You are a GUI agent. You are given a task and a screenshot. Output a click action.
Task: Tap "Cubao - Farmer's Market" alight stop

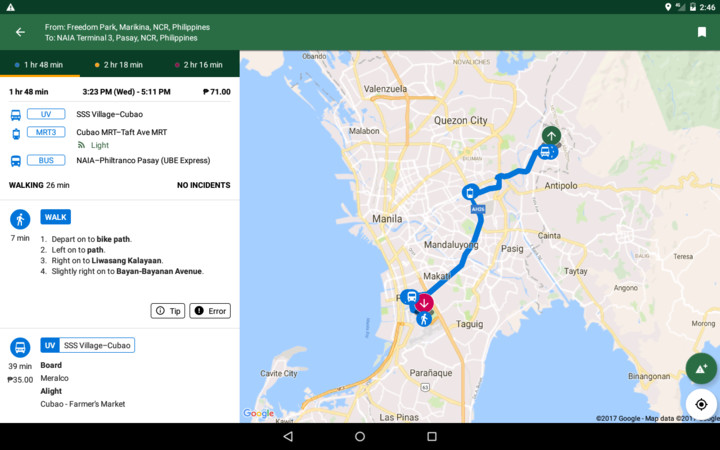[83, 404]
